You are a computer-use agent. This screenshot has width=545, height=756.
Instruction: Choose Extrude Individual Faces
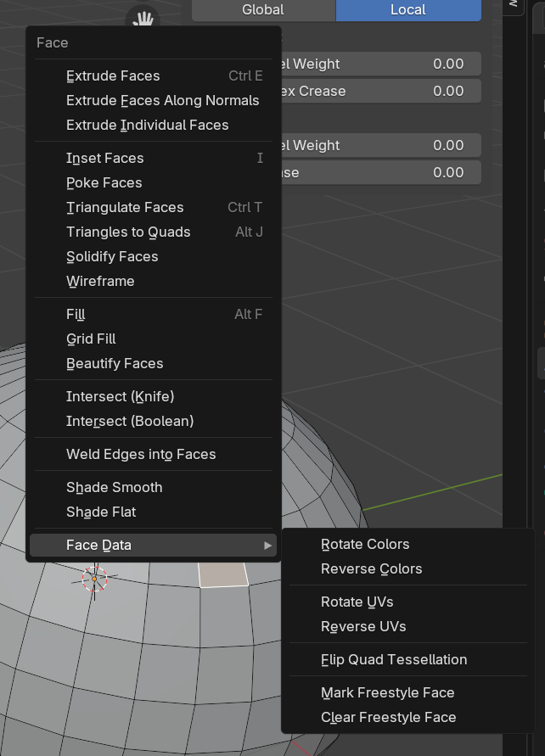pos(154,125)
